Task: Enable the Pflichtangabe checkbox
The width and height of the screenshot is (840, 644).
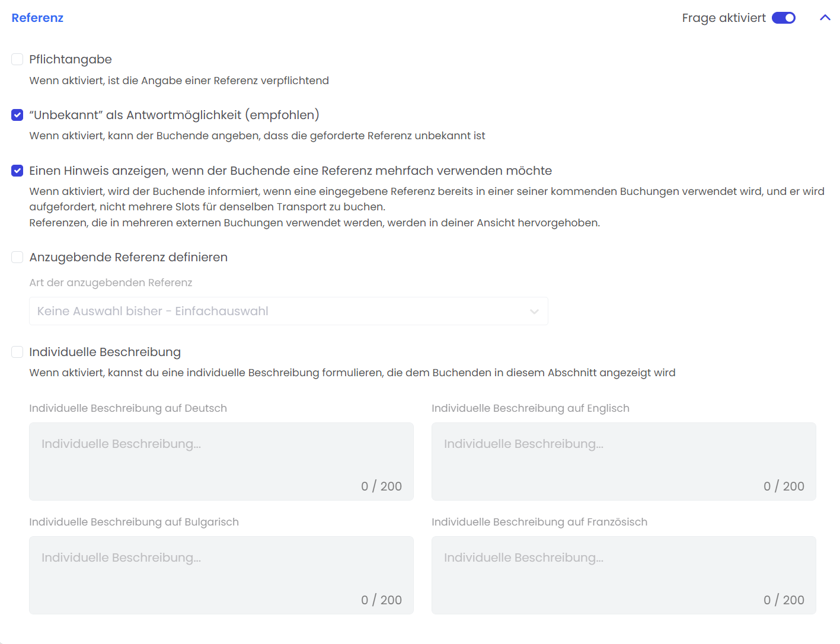Action: point(17,59)
